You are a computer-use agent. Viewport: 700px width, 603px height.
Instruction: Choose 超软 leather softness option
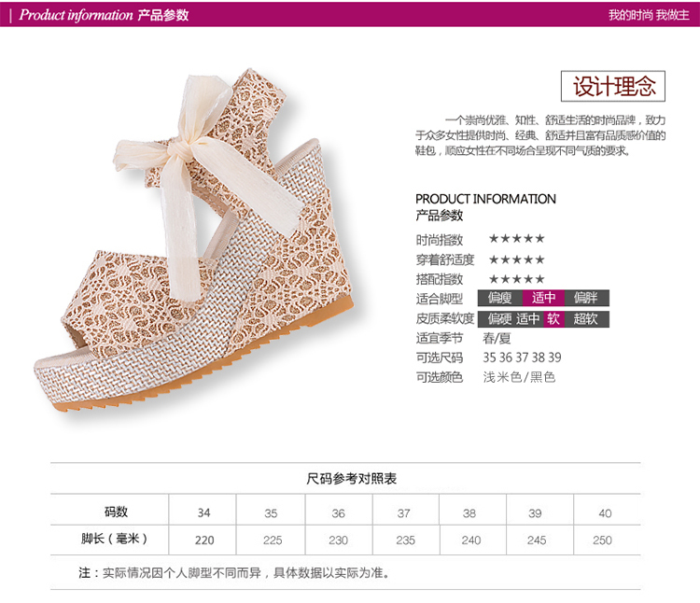tap(586, 319)
